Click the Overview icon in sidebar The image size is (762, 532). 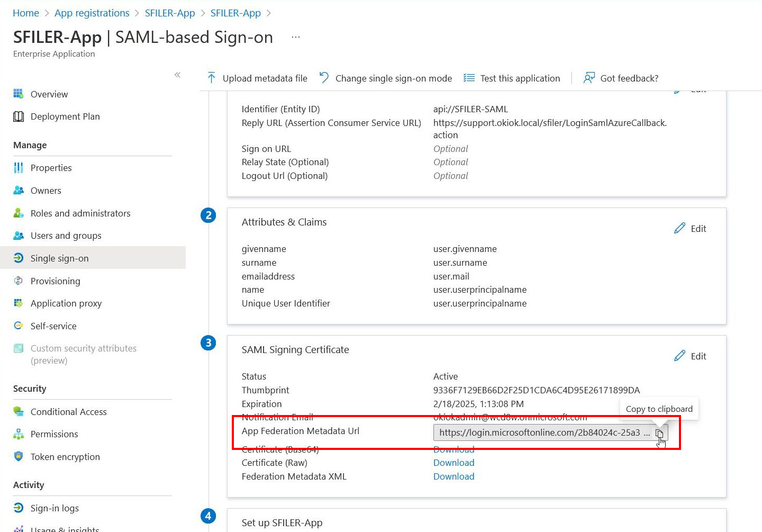(x=19, y=94)
